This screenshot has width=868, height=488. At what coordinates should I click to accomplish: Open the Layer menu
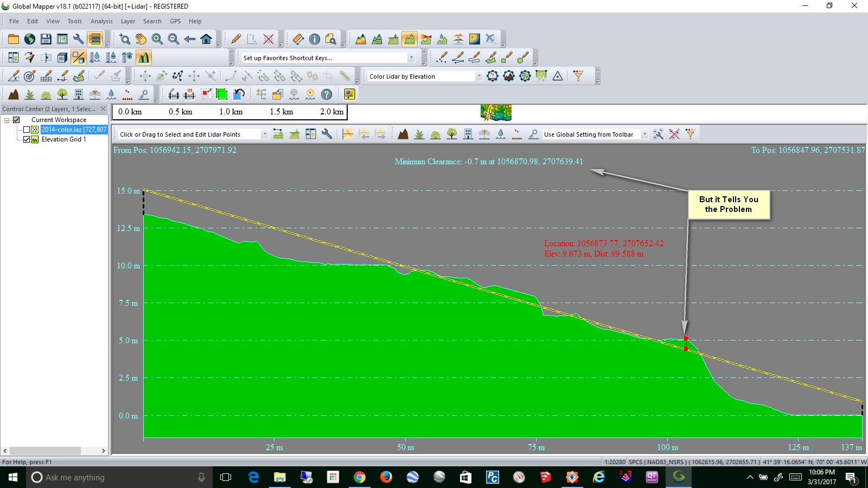(x=128, y=21)
